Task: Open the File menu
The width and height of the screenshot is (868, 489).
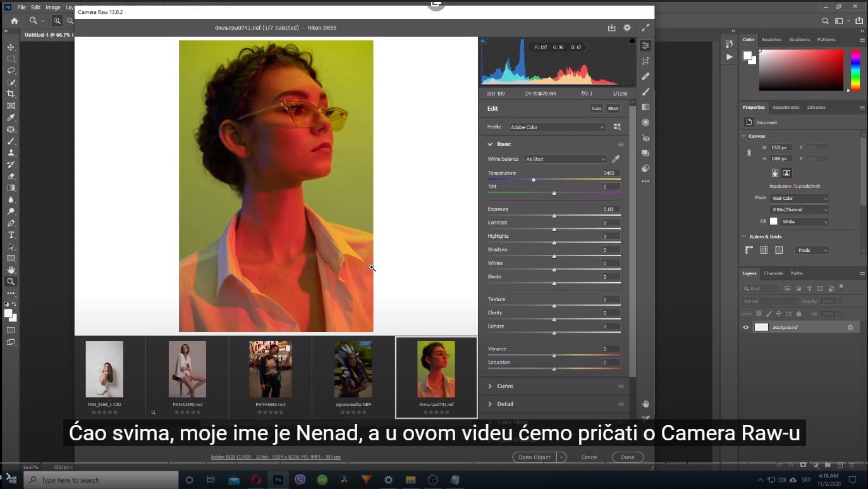Action: (x=21, y=8)
